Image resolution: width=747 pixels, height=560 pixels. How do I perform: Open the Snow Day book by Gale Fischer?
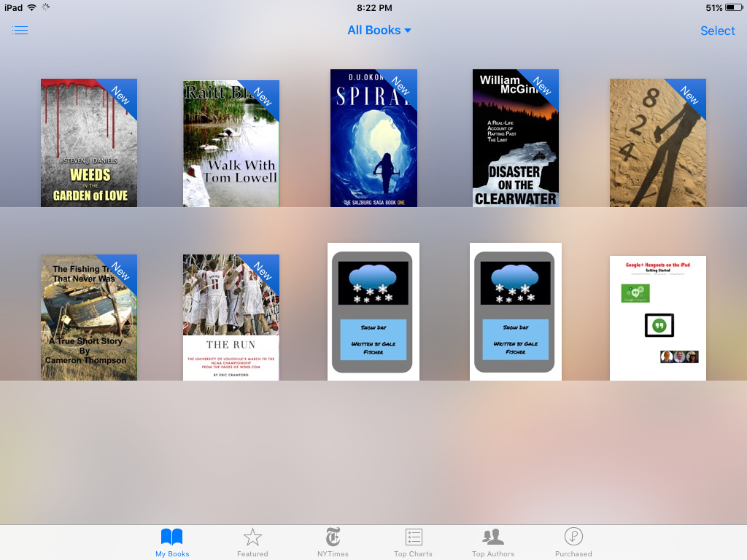point(373,311)
